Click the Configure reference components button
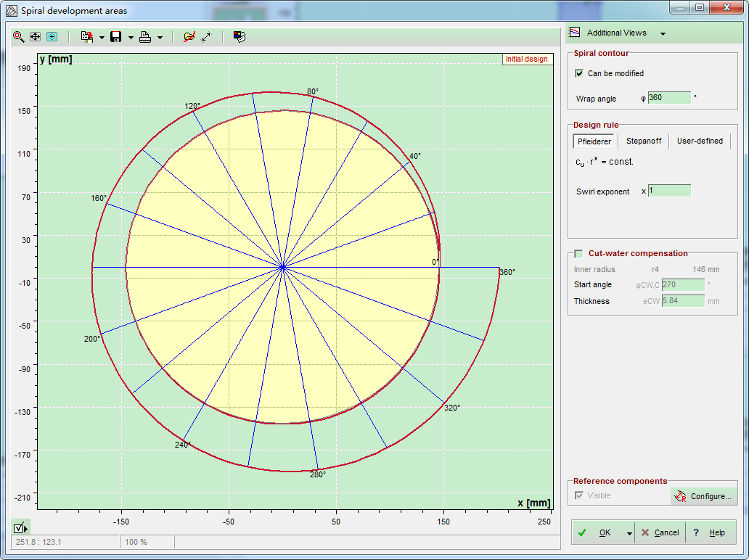Viewport: 749px width, 560px height. tap(703, 496)
